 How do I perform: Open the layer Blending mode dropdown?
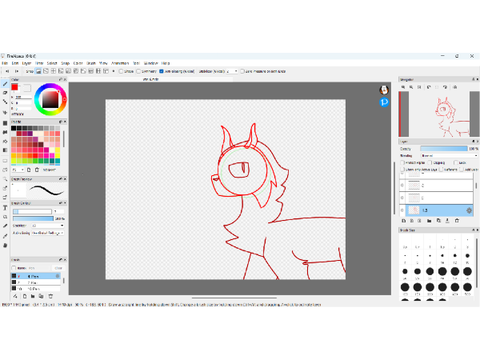click(x=449, y=156)
